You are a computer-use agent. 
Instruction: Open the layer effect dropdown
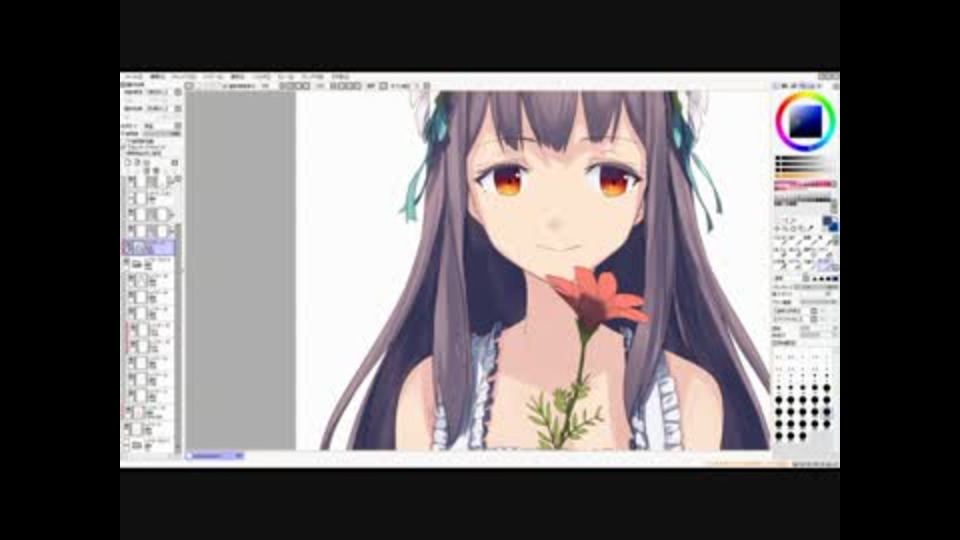164,108
